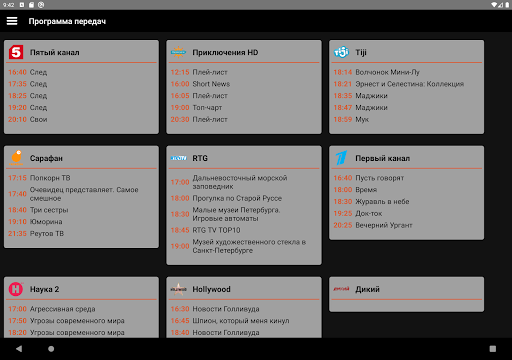Tap the Дикий channel logo
The width and height of the screenshot is (512, 360).
tap(341, 289)
